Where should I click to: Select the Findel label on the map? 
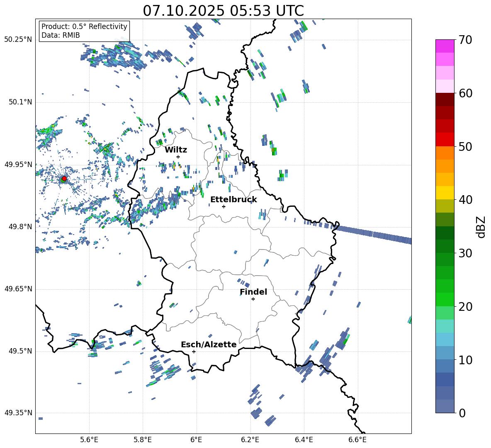[x=253, y=292]
